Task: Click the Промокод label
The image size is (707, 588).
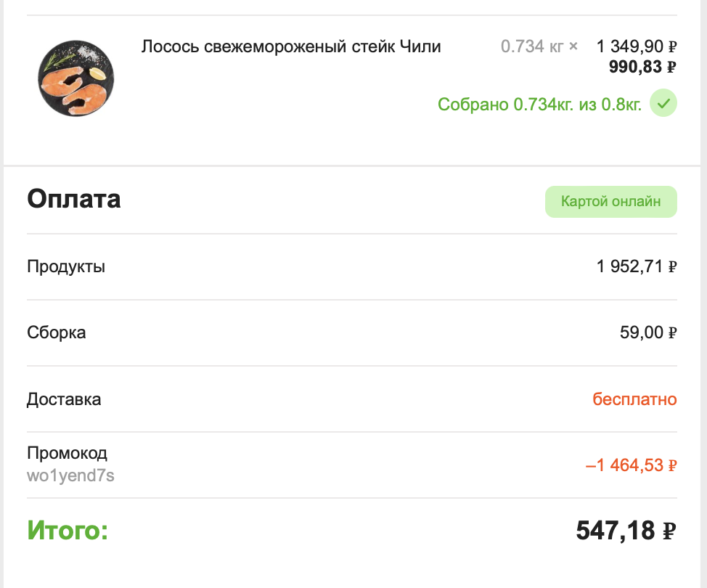Action: coord(68,453)
